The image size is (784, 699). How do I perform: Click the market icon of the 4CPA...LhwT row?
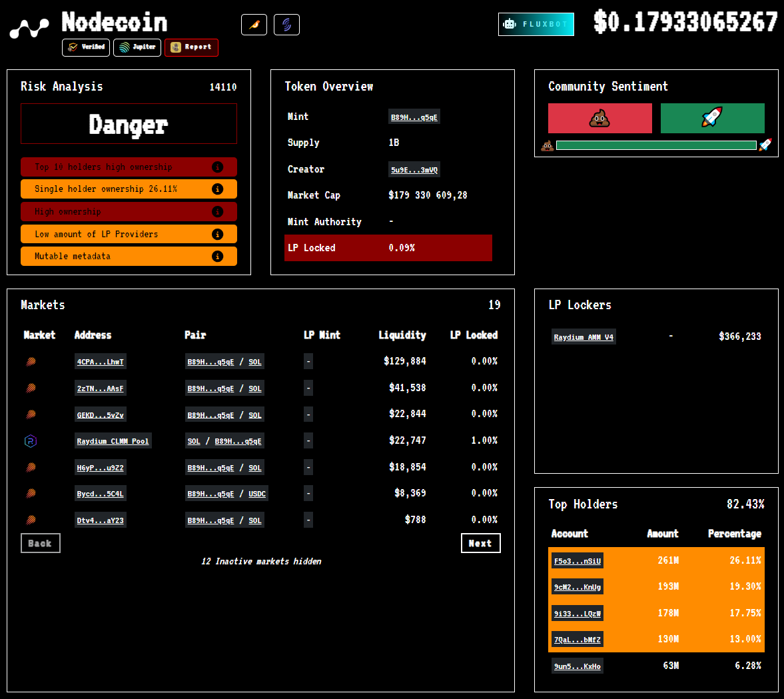(31, 361)
